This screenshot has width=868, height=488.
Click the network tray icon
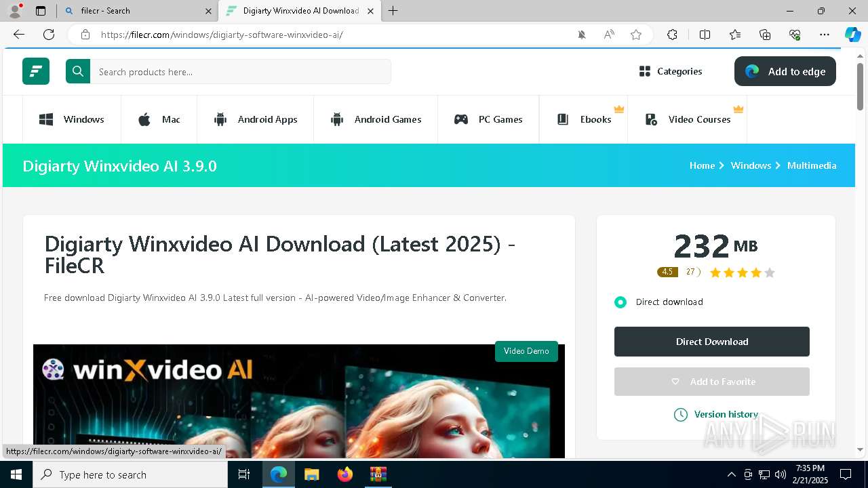click(x=764, y=474)
